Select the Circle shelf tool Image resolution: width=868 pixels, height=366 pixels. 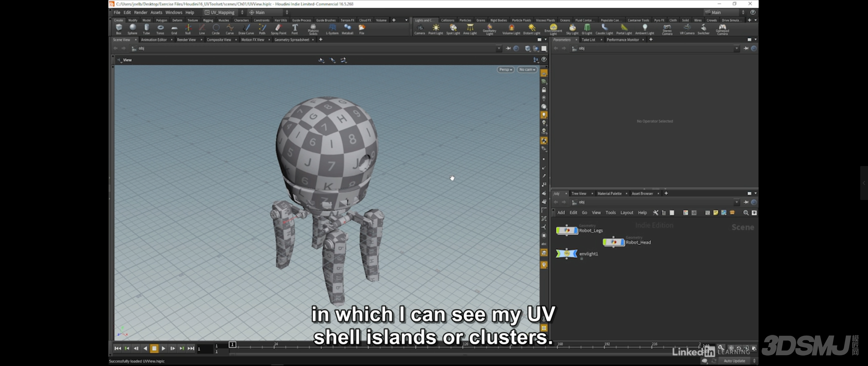(216, 29)
